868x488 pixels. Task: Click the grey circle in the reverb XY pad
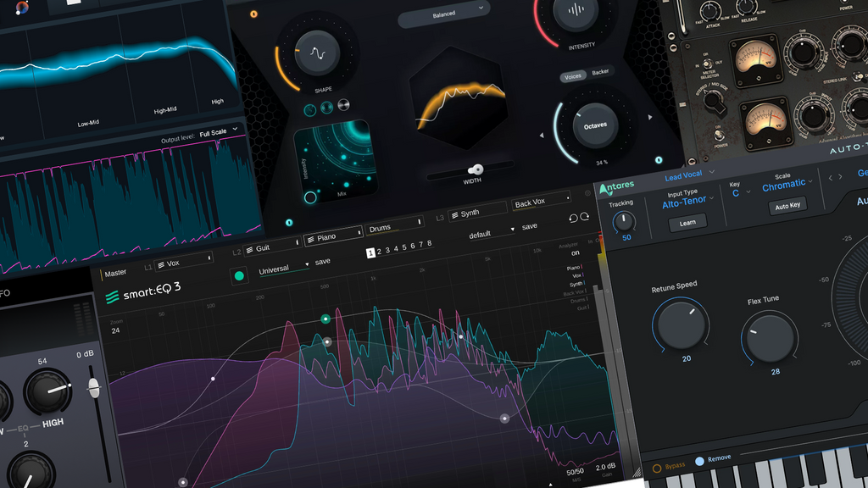point(310,197)
